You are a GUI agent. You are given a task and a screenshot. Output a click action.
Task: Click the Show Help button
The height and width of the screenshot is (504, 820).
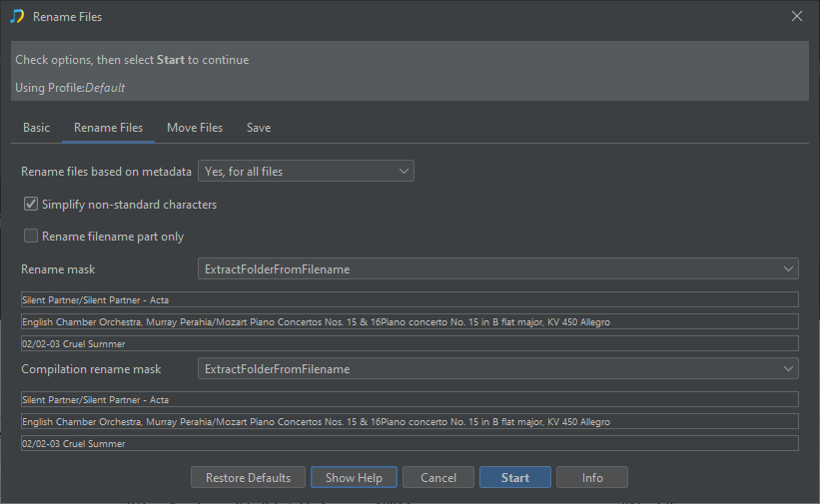click(354, 478)
